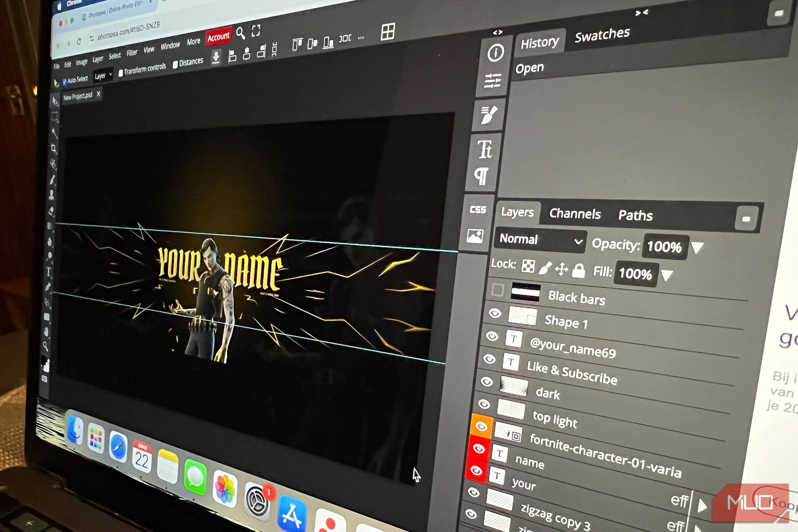Hide the top light layer
Screen dimensions: 798x532
click(484, 404)
